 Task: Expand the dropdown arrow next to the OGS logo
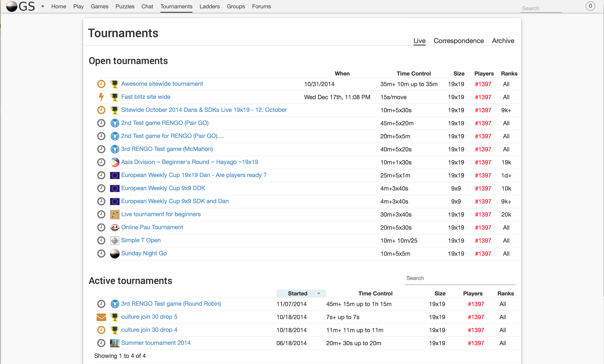pyautogui.click(x=43, y=6)
